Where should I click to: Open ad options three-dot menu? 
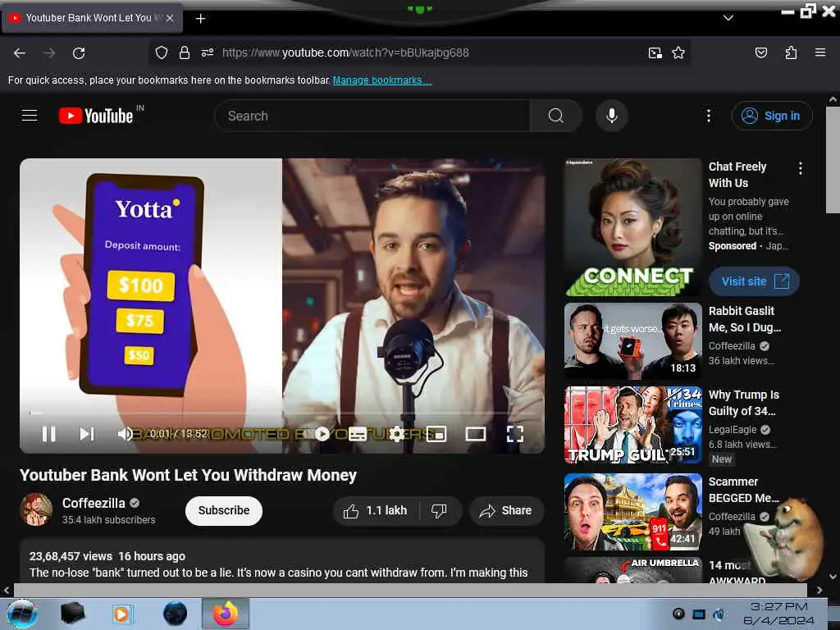tap(801, 168)
